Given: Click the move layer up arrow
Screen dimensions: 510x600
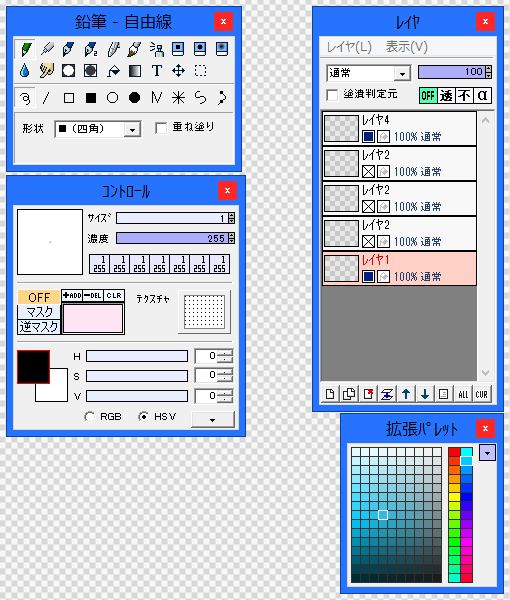Looking at the screenshot, I should tap(406, 394).
